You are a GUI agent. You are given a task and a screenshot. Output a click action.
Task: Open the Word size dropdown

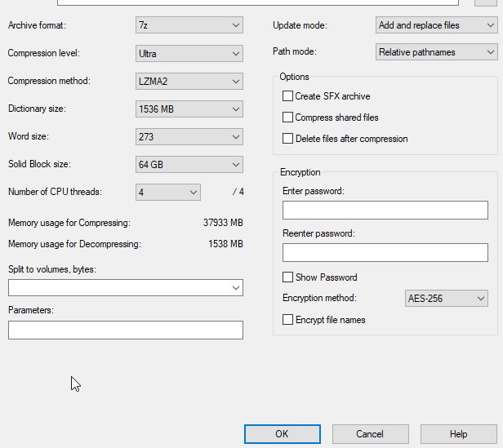tap(189, 137)
